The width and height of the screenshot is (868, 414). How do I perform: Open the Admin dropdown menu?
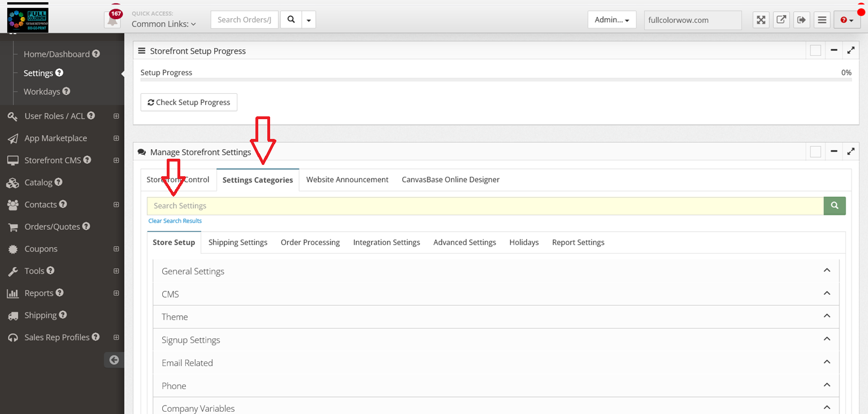(612, 20)
